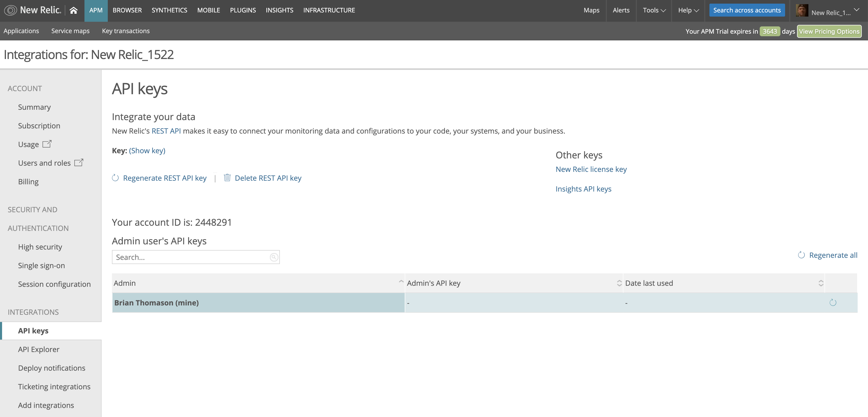Open the PLUGINS tab
The width and height of the screenshot is (868, 417).
pyautogui.click(x=243, y=10)
